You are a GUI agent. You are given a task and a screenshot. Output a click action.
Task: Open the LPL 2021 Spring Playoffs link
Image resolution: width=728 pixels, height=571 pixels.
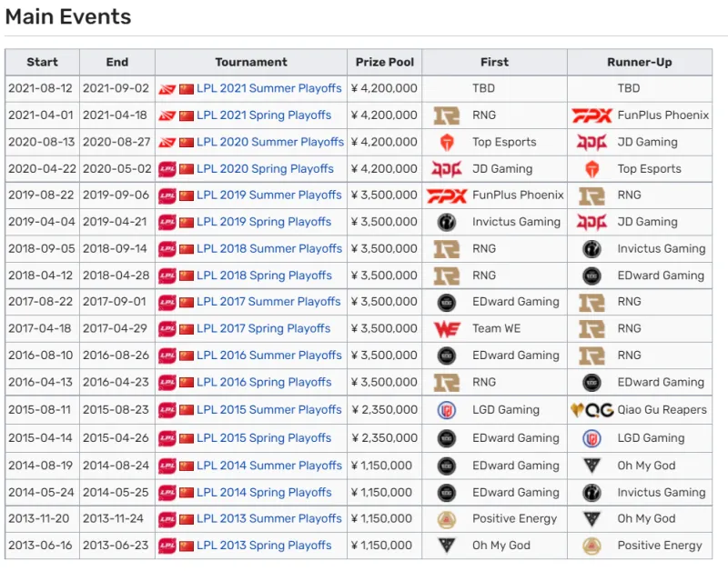[264, 115]
